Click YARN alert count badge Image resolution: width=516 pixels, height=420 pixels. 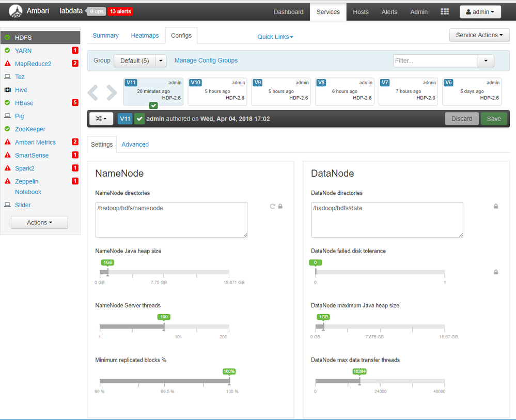[75, 50]
